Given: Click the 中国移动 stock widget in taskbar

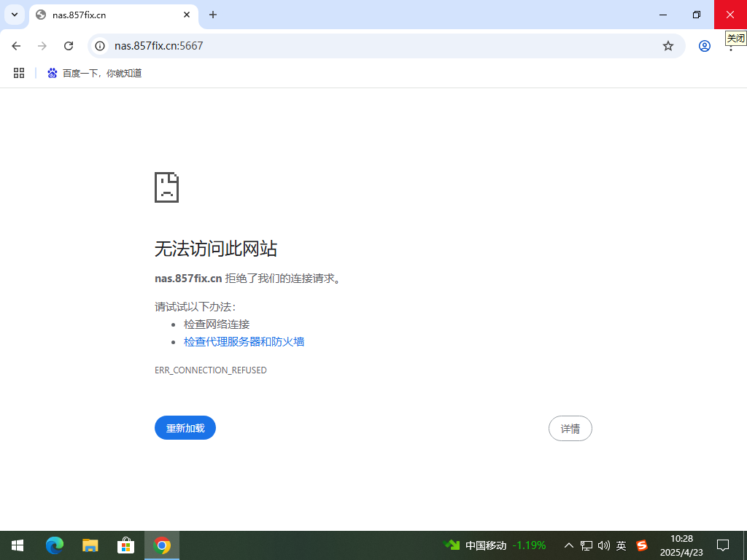Looking at the screenshot, I should [494, 545].
